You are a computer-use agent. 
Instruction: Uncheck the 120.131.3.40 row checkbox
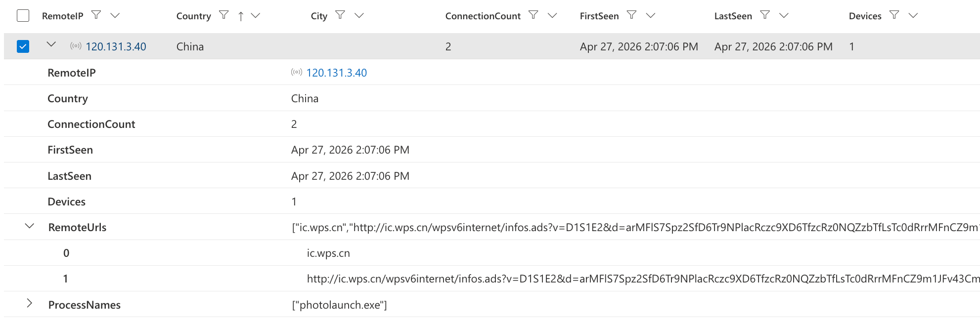[x=23, y=46]
